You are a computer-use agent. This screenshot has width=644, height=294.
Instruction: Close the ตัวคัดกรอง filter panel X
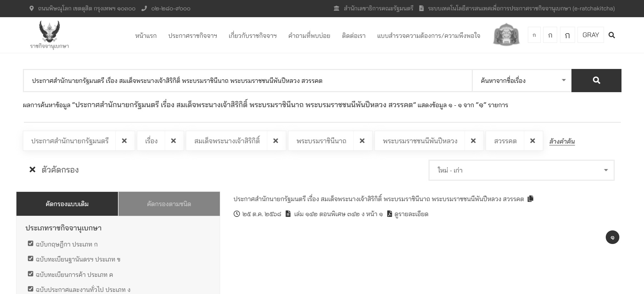click(32, 169)
